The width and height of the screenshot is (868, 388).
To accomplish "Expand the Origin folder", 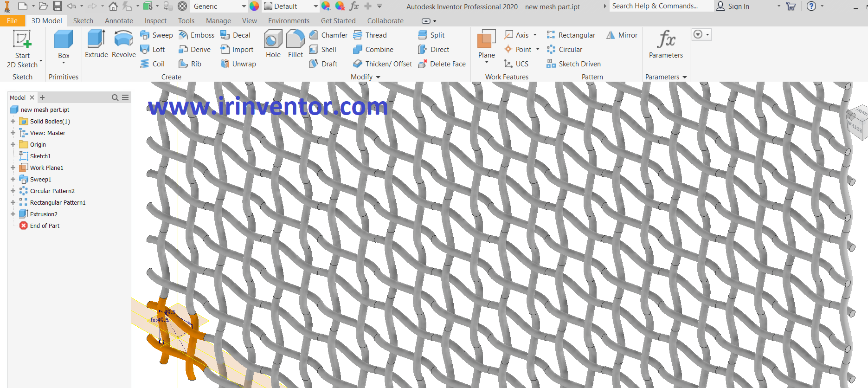I will click(x=13, y=144).
